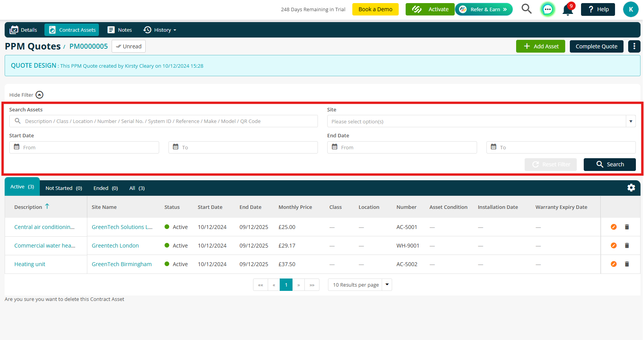
Task: Click the Search filter button
Action: tap(610, 164)
